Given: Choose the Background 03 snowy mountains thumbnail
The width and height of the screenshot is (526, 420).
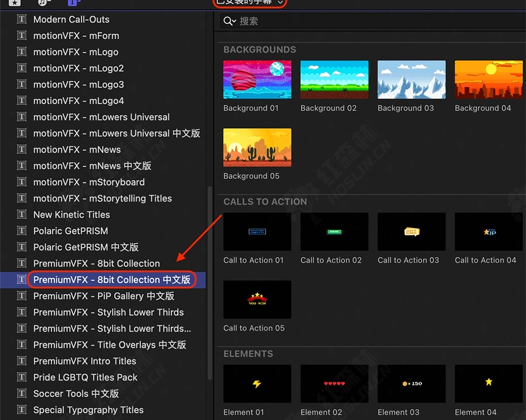Looking at the screenshot, I should tap(411, 80).
